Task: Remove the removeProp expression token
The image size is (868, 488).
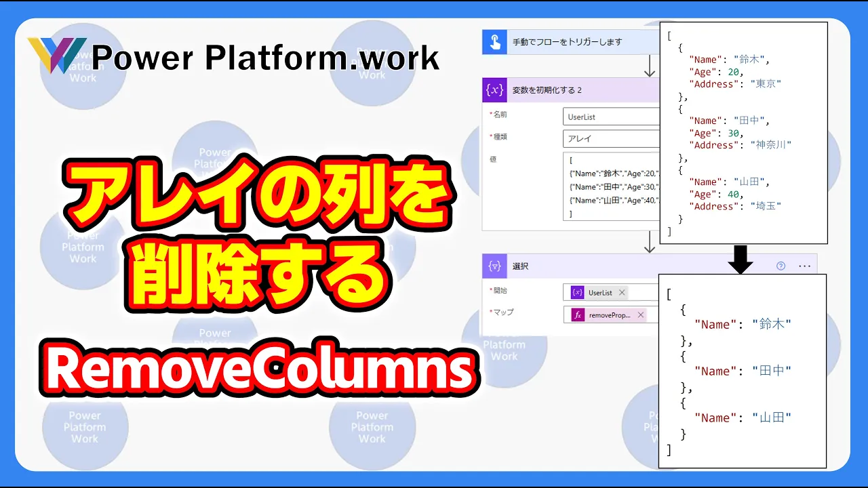Action: [x=640, y=315]
